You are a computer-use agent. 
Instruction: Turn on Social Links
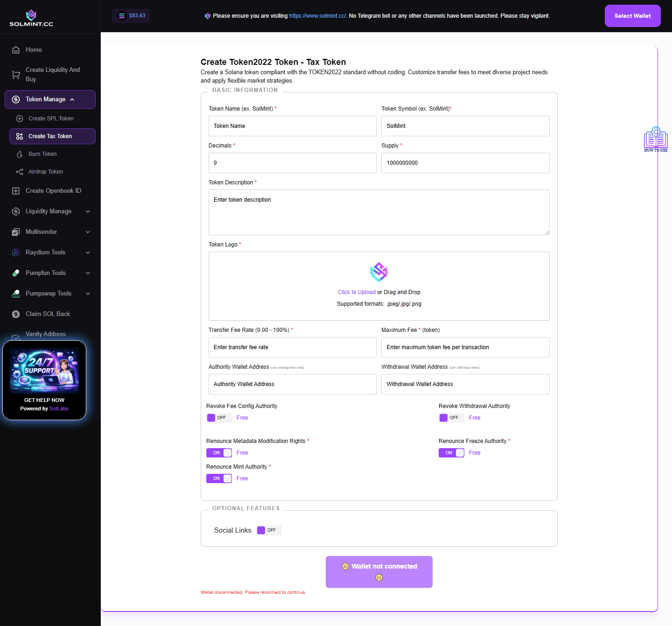(269, 530)
